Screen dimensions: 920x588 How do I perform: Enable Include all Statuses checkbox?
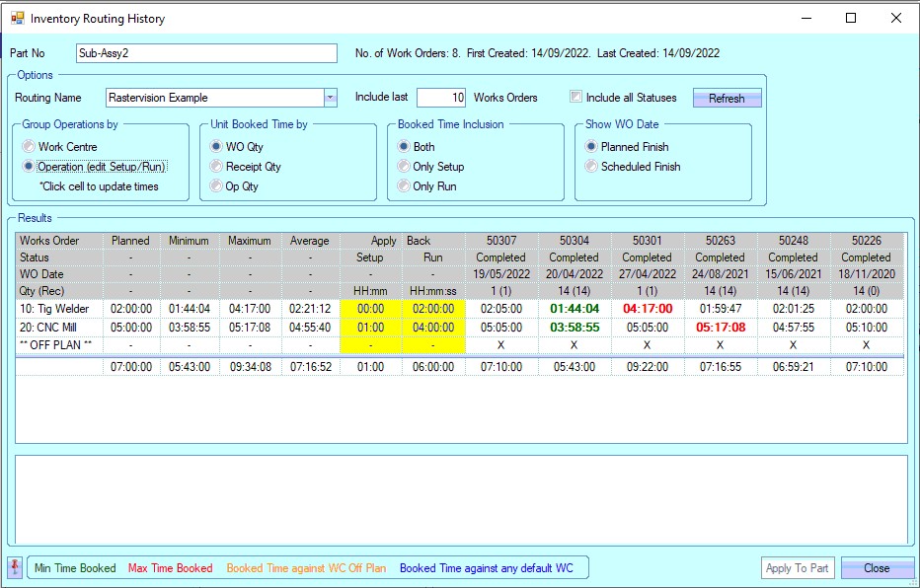[x=576, y=98]
